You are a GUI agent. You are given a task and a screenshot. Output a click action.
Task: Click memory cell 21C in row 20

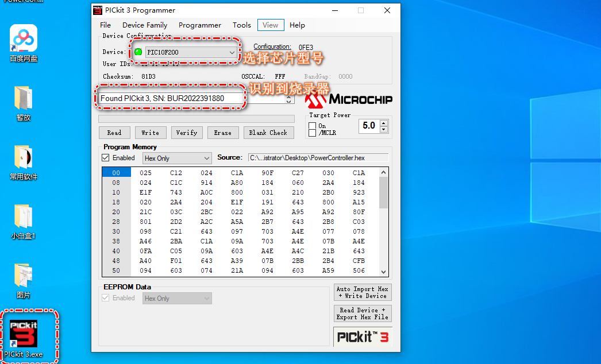pyautogui.click(x=145, y=212)
